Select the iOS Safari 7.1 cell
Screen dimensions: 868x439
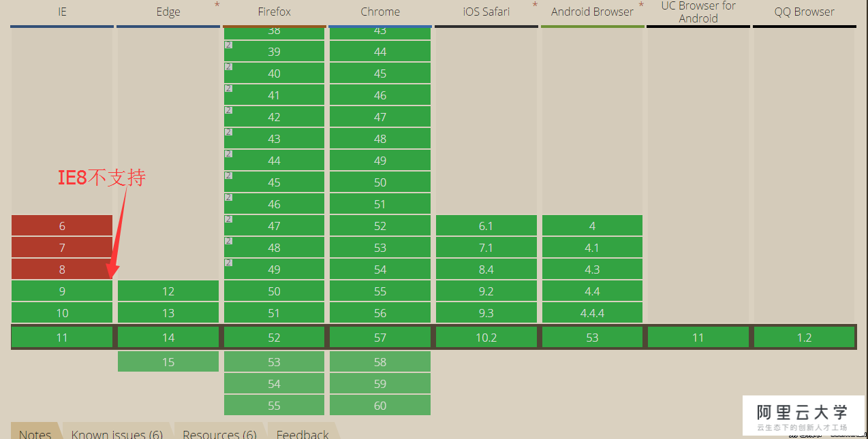[x=486, y=248]
